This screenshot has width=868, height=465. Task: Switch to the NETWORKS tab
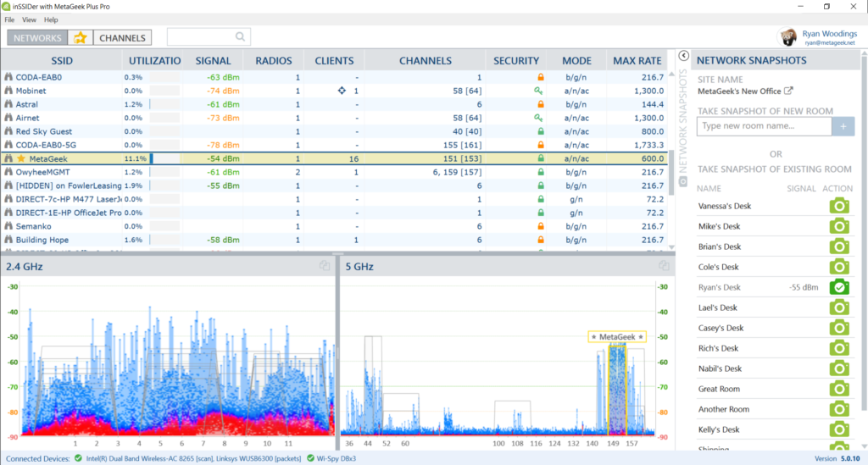(x=37, y=37)
